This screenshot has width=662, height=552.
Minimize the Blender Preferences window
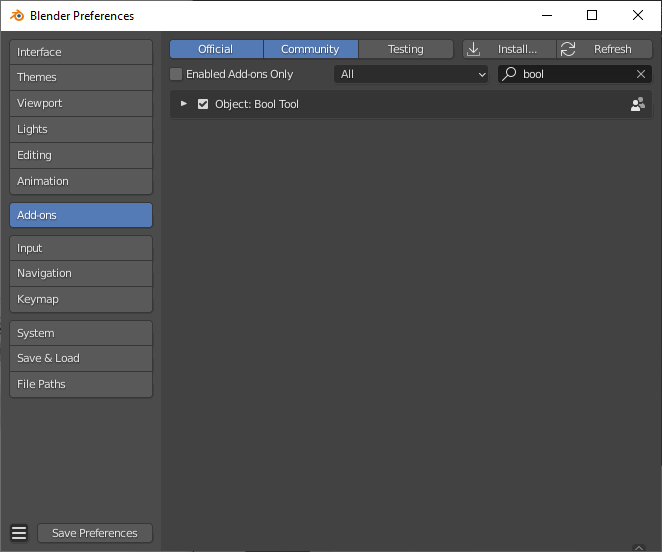pos(547,16)
